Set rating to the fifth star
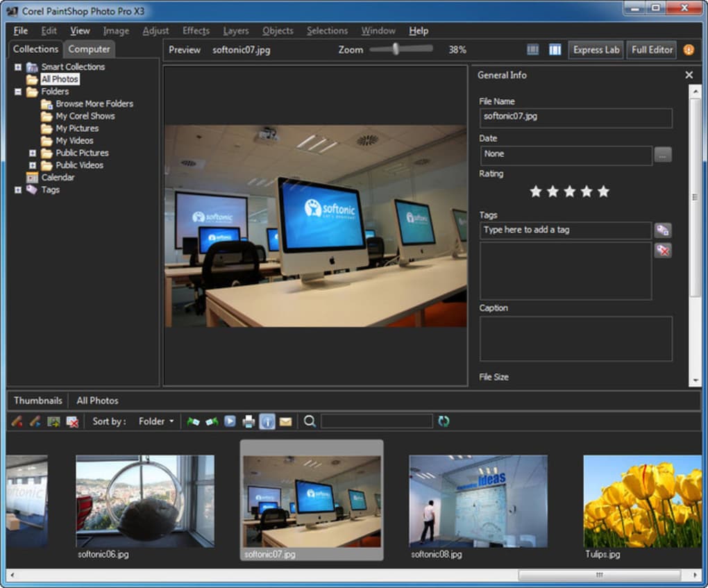The width and height of the screenshot is (708, 588). pos(603,192)
